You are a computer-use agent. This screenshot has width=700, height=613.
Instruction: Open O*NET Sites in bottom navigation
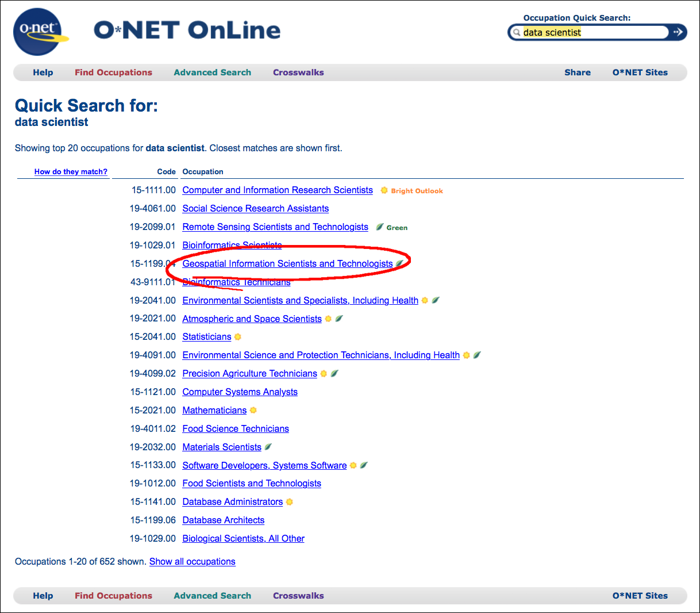click(640, 596)
